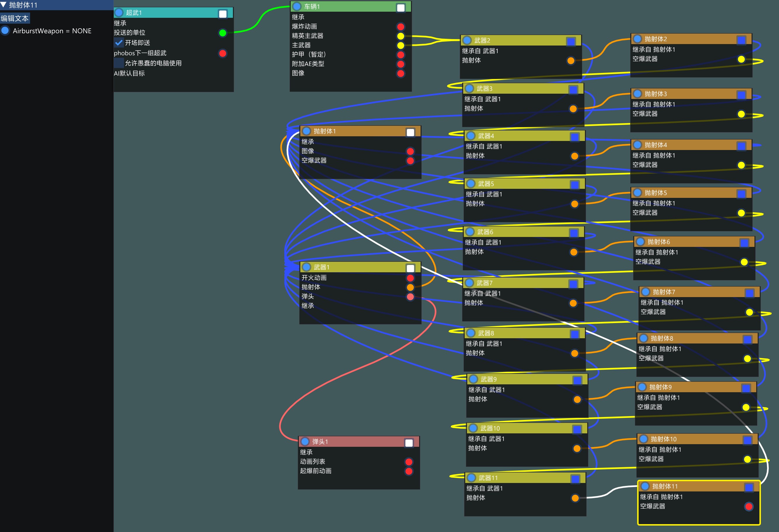
Task: Uncheck the 开场即送 checkbox
Action: click(119, 43)
